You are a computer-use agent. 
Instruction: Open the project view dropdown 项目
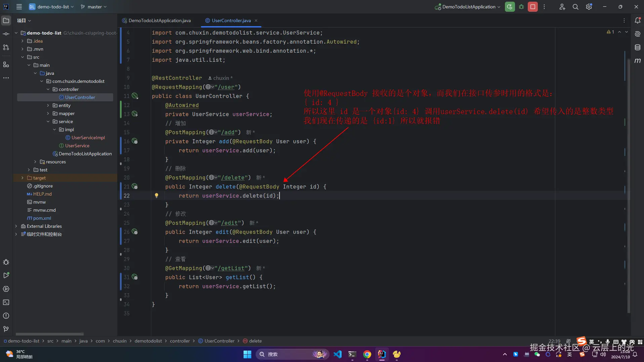[x=24, y=20]
